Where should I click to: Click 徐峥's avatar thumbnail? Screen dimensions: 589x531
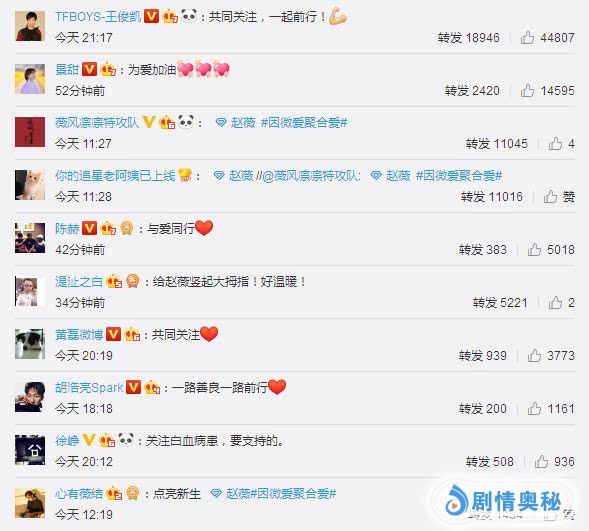(30, 450)
